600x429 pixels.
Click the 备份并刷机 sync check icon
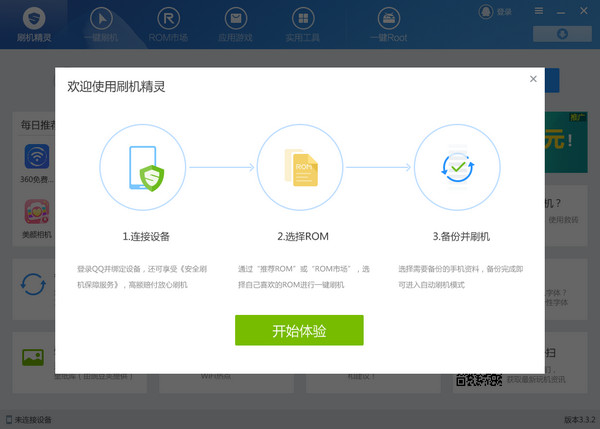(x=458, y=167)
